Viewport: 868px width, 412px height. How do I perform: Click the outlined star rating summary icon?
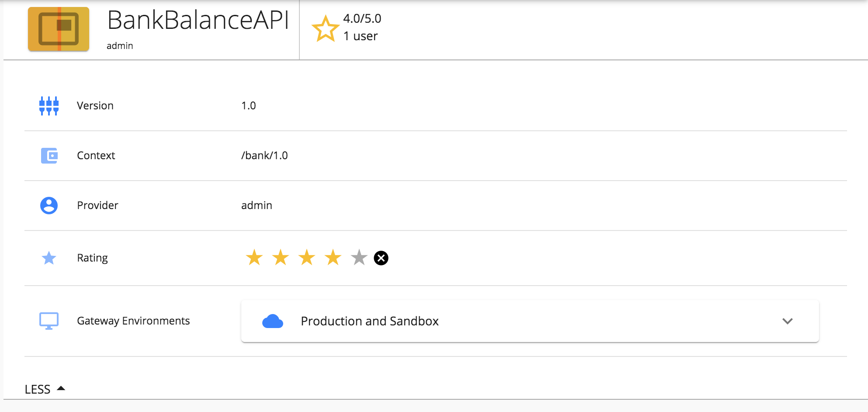coord(325,28)
